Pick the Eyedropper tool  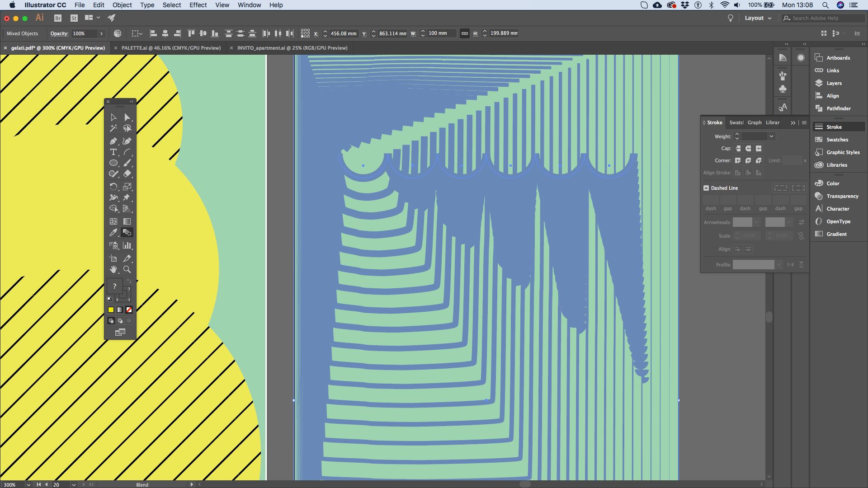click(x=113, y=232)
